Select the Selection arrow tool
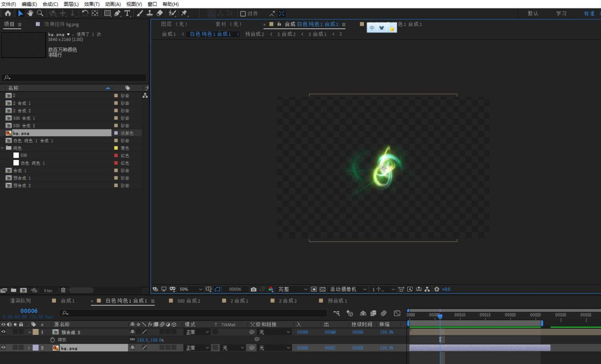 click(x=20, y=13)
